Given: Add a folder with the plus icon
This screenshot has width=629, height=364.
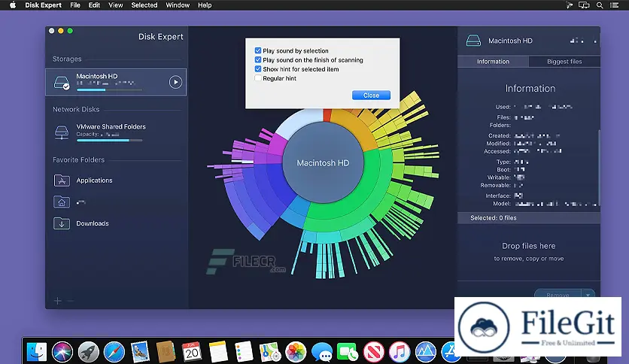Looking at the screenshot, I should 57,301.
